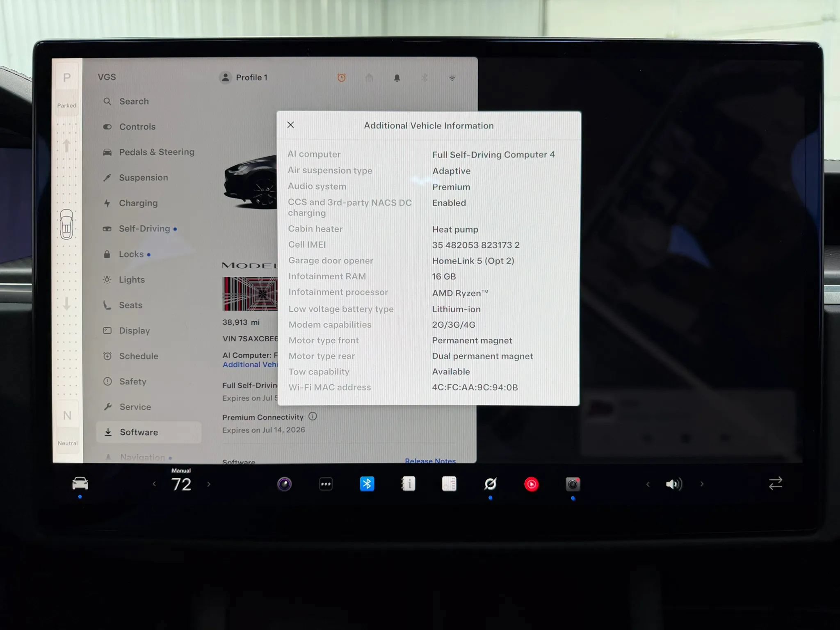840x630 pixels.
Task: Open the Seats settings section
Action: (123, 305)
